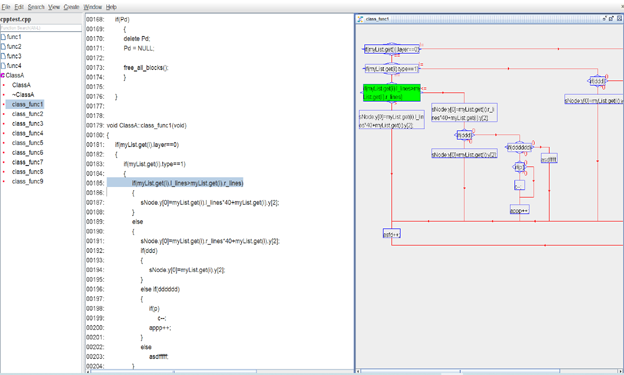Focus the Function Search input field

point(41,28)
